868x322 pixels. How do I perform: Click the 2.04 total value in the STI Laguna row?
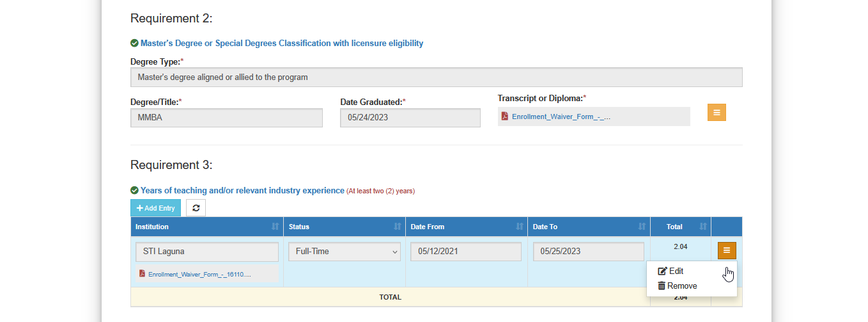tap(680, 246)
